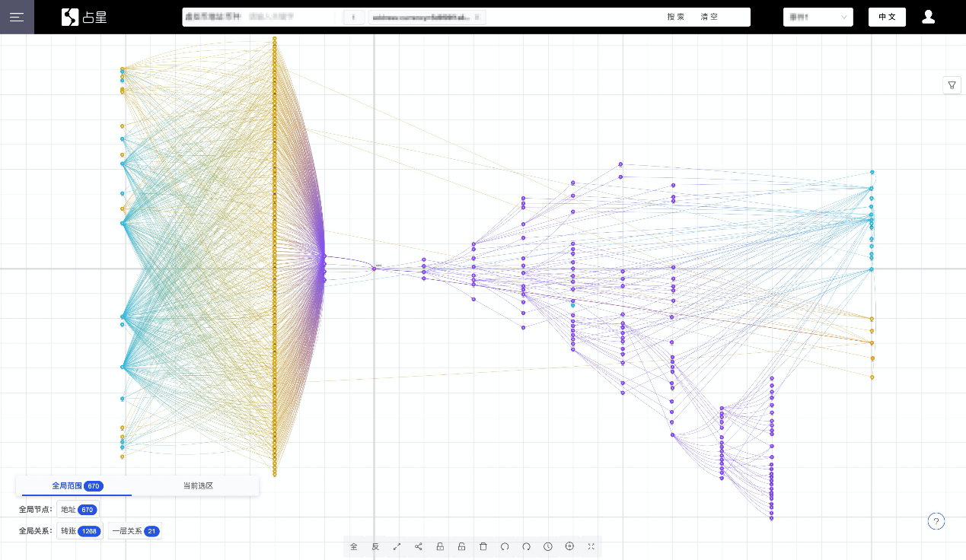Click the locked padlock icon
This screenshot has height=560, width=966.
pos(440,546)
